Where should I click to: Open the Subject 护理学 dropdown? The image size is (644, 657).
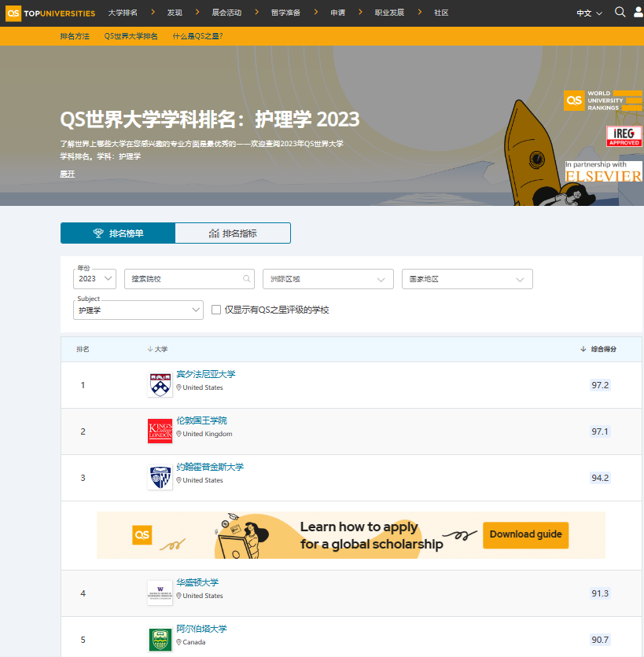click(x=138, y=310)
